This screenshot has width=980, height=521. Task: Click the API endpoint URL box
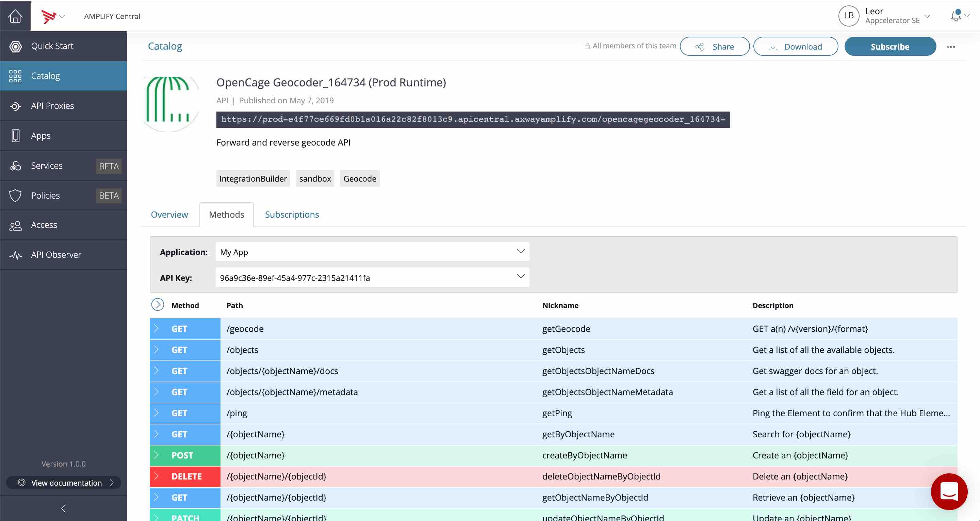click(x=473, y=119)
